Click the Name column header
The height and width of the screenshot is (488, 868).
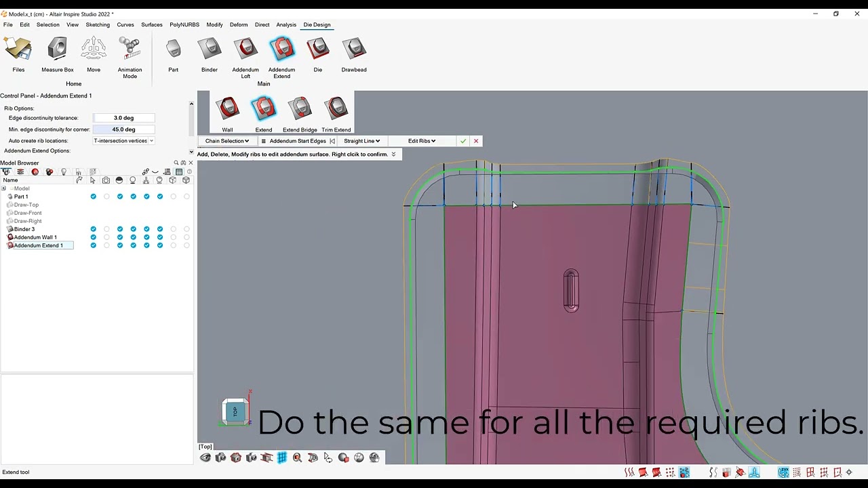tap(10, 180)
